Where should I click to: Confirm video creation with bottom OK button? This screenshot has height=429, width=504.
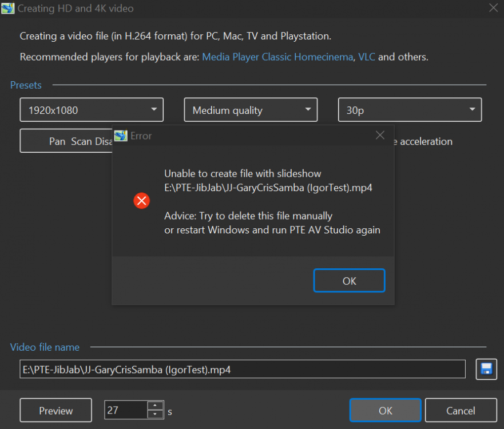(x=385, y=410)
